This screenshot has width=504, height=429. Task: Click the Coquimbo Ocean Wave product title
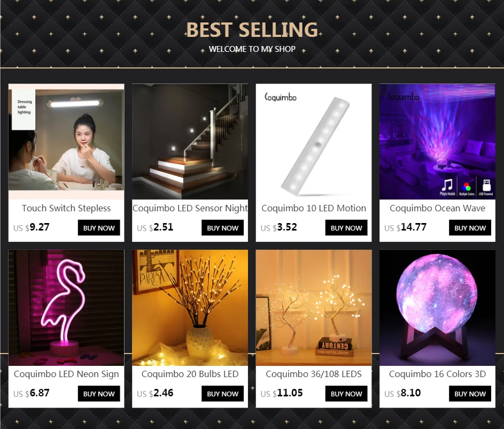(x=437, y=208)
